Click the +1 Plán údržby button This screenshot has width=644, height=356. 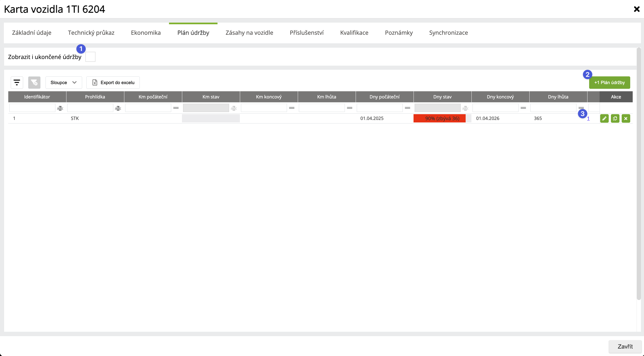(609, 82)
